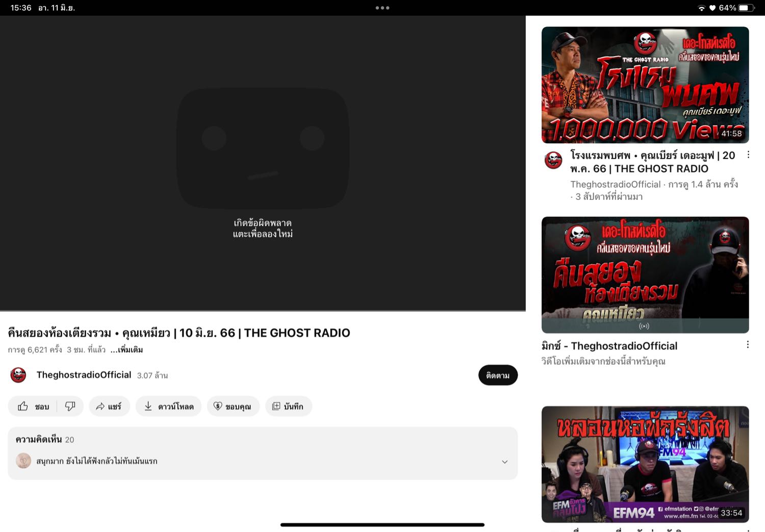Tap the sad-face error icon in player
Image resolution: width=765 pixels, height=532 pixels.
(263, 148)
